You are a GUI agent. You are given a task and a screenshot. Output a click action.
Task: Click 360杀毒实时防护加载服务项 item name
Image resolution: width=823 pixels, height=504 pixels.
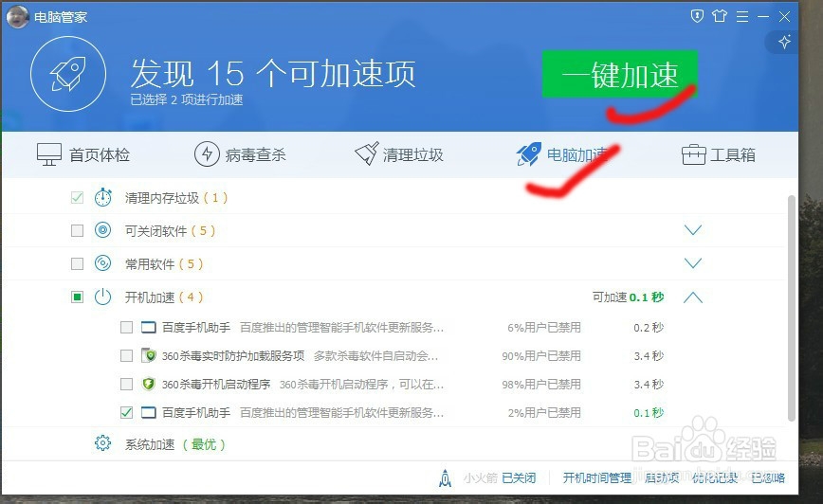point(233,356)
